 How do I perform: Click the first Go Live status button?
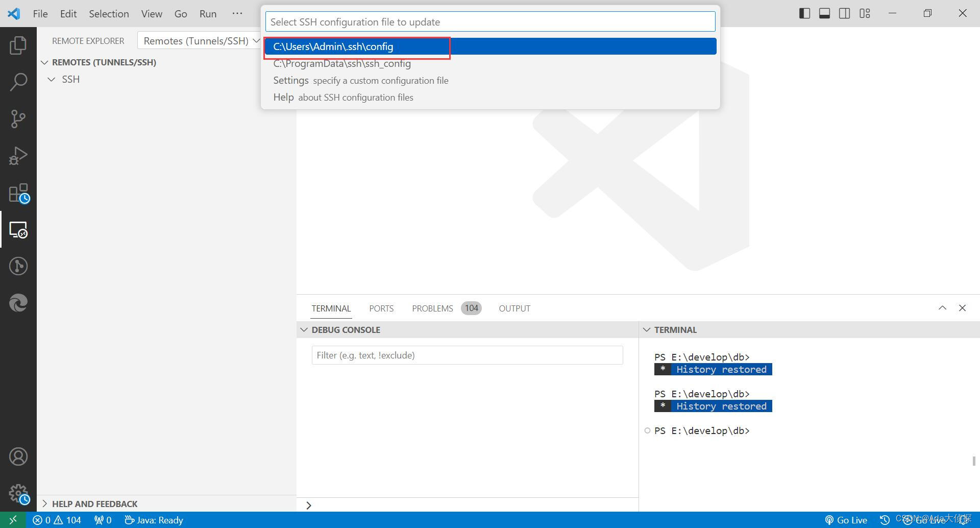coord(846,520)
